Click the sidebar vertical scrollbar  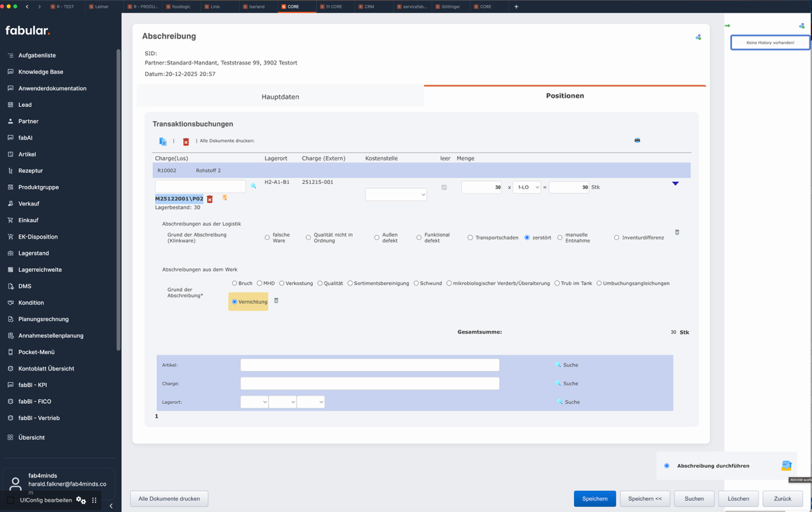(118, 198)
